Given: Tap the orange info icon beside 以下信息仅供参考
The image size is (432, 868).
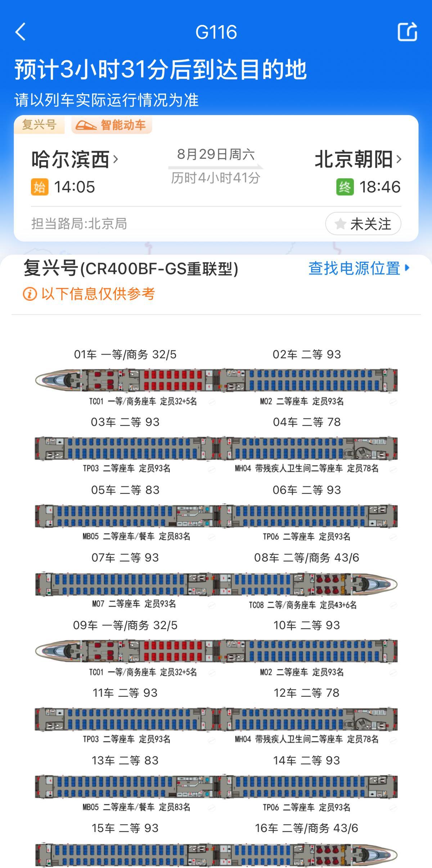Looking at the screenshot, I should pos(30,294).
